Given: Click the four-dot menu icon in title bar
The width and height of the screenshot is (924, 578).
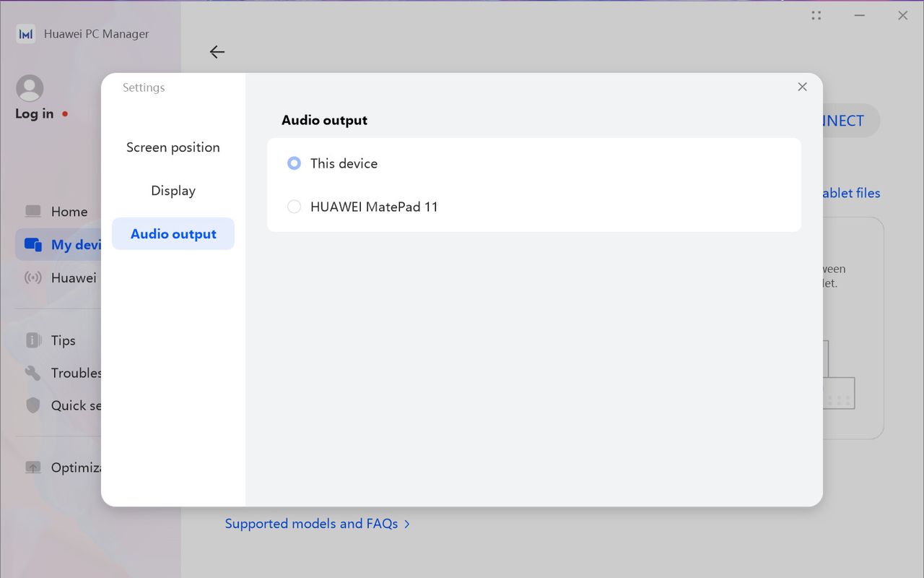Looking at the screenshot, I should click(816, 15).
